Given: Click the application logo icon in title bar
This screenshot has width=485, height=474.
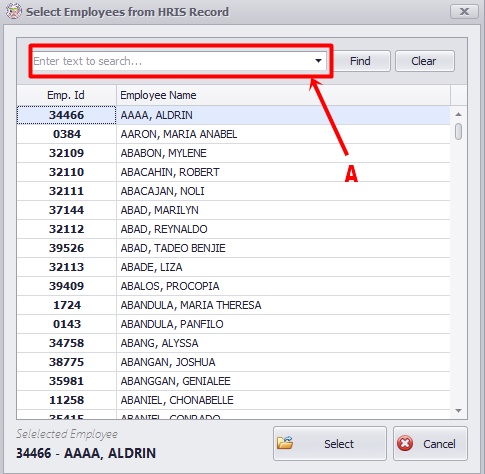Looking at the screenshot, I should click(13, 11).
